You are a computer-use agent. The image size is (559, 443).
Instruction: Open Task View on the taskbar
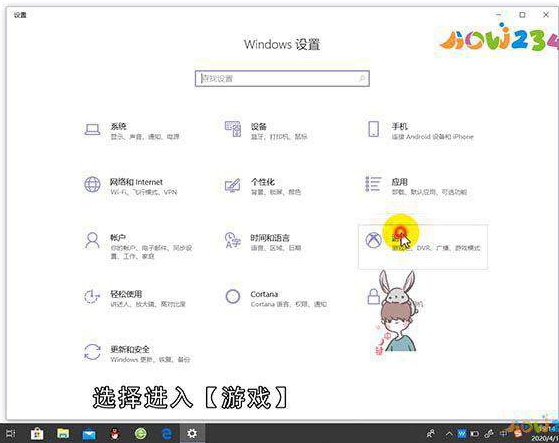(x=11, y=433)
